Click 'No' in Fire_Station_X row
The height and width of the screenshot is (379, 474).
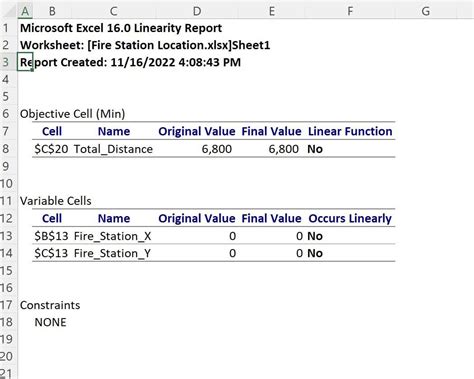315,236
